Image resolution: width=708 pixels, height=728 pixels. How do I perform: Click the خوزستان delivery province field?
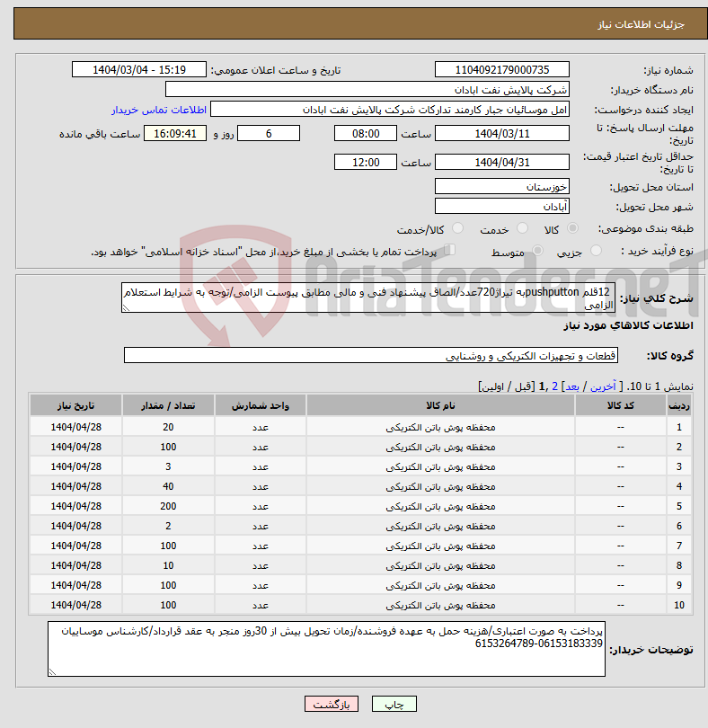click(502, 187)
